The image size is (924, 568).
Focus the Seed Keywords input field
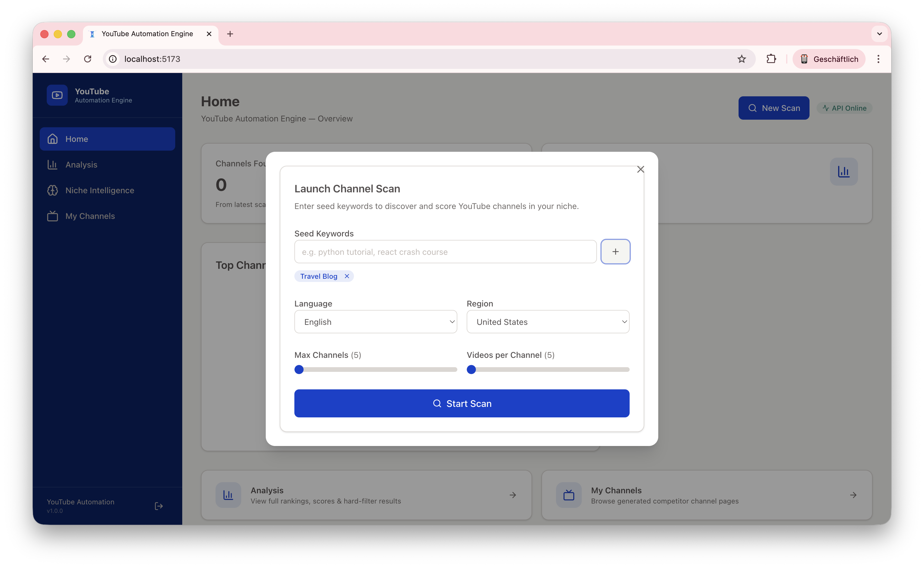tap(445, 252)
